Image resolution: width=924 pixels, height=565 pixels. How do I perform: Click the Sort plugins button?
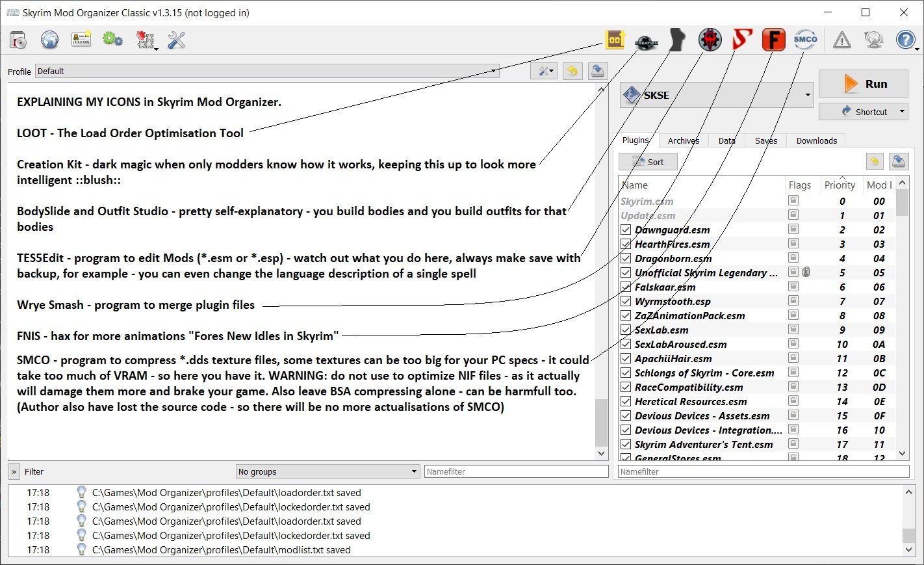click(x=648, y=162)
